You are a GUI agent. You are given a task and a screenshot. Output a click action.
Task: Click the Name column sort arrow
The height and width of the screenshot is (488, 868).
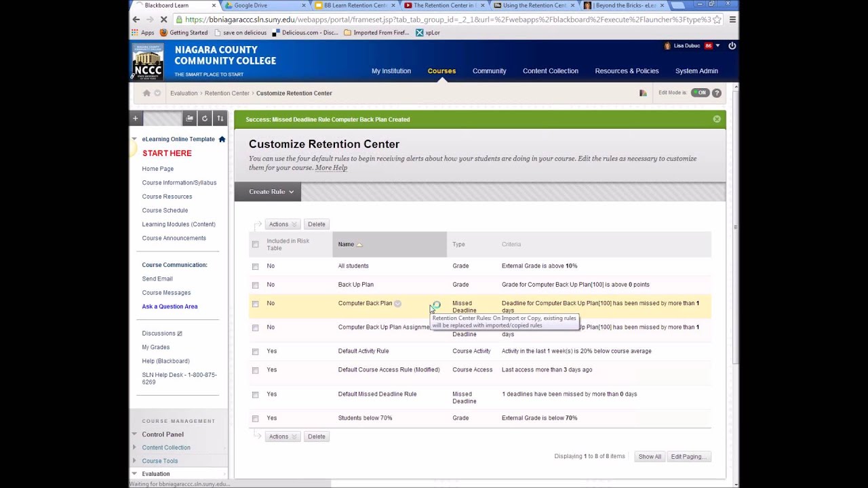359,245
